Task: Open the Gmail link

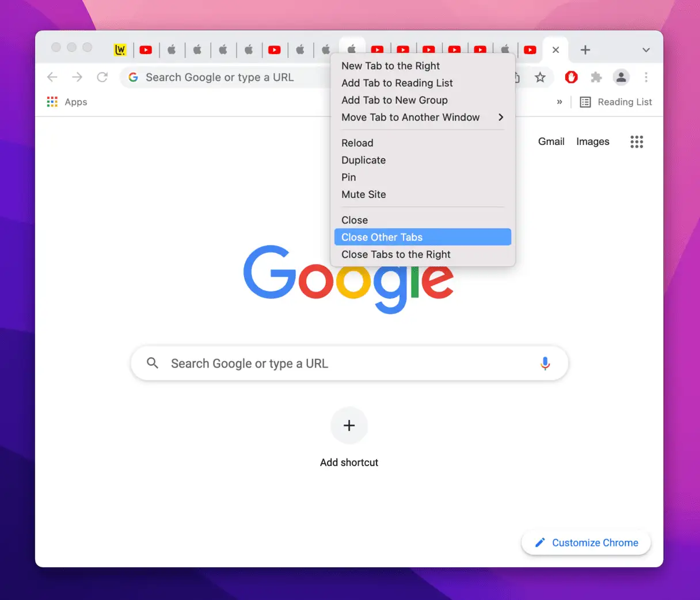Action: click(x=551, y=142)
